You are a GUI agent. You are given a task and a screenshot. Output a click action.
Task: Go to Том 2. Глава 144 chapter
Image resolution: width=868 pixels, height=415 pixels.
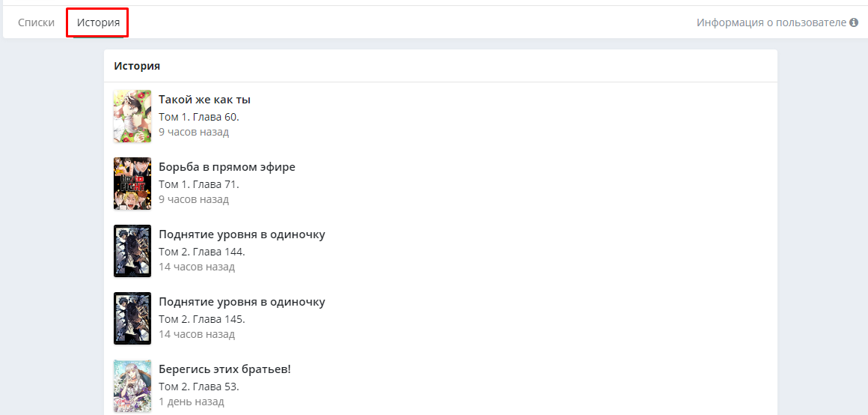pos(202,252)
